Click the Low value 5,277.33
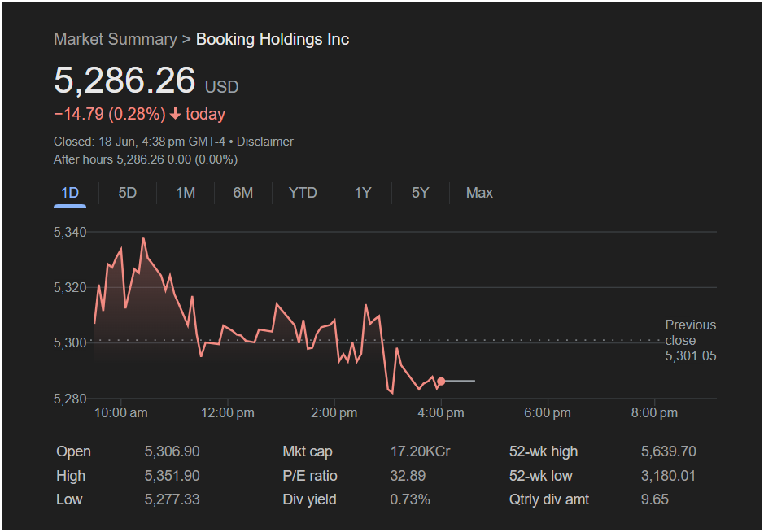The width and height of the screenshot is (764, 532). coord(172,499)
